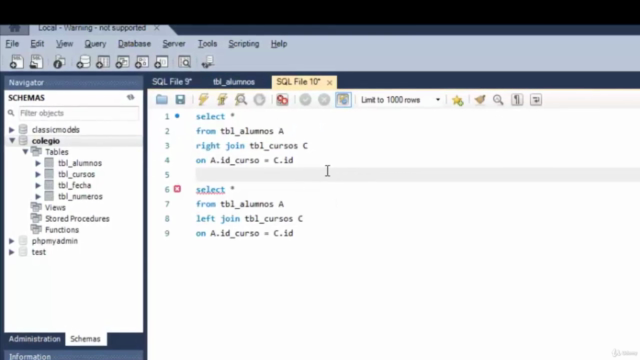
Task: Commit the transaction icon
Action: pyautogui.click(x=305, y=100)
